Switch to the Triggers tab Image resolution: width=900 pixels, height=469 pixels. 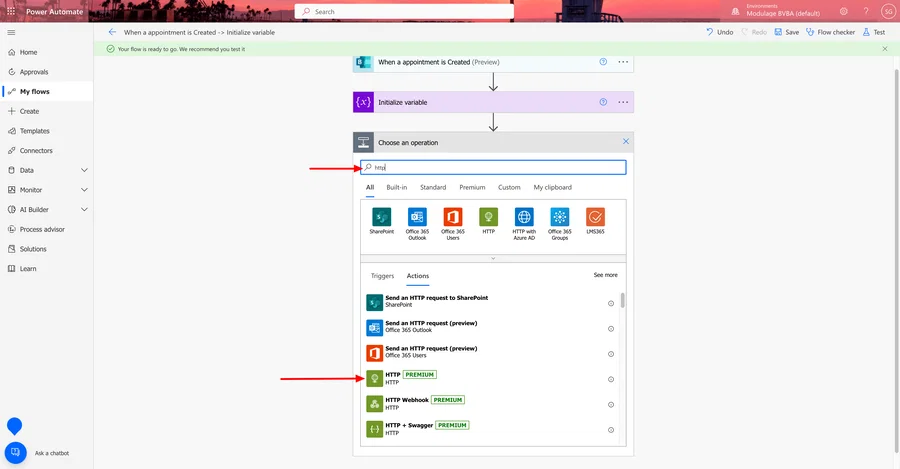382,276
